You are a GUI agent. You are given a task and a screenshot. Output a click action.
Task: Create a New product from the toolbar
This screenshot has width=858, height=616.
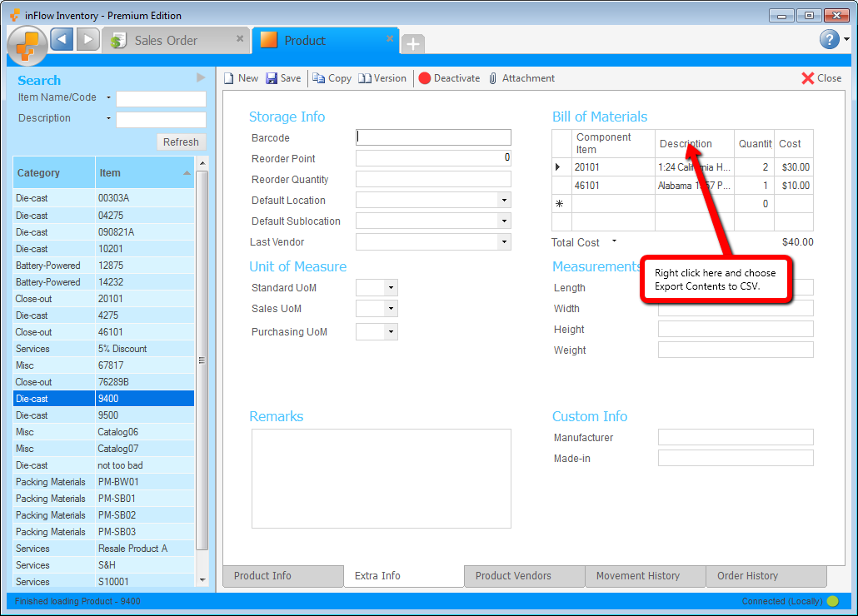(x=241, y=78)
